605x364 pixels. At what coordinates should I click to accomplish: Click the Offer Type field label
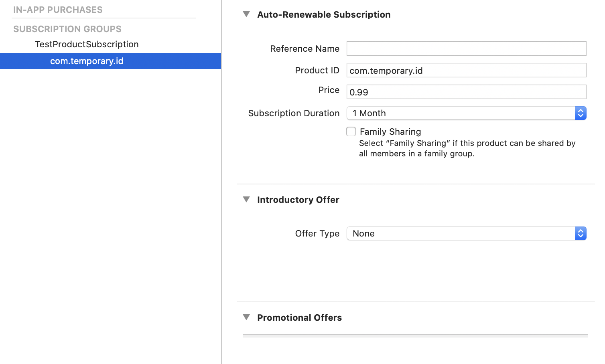317,233
